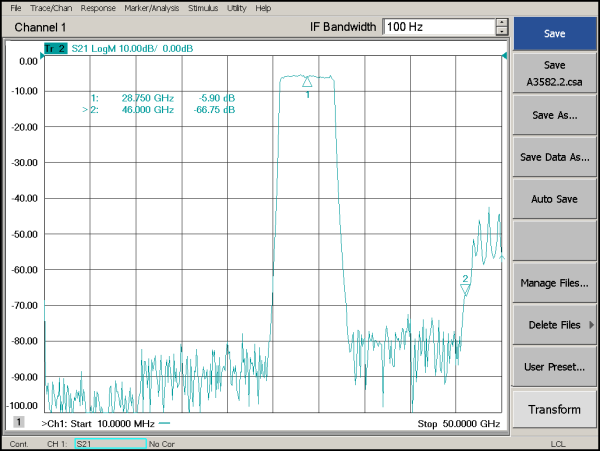
Task: Open the Help menu
Action: [263, 8]
